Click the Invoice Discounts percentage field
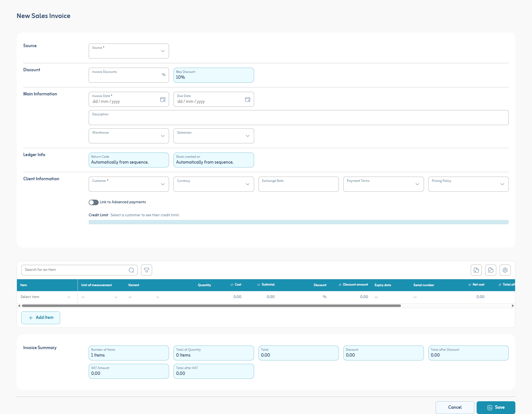532x414 pixels. tap(129, 75)
